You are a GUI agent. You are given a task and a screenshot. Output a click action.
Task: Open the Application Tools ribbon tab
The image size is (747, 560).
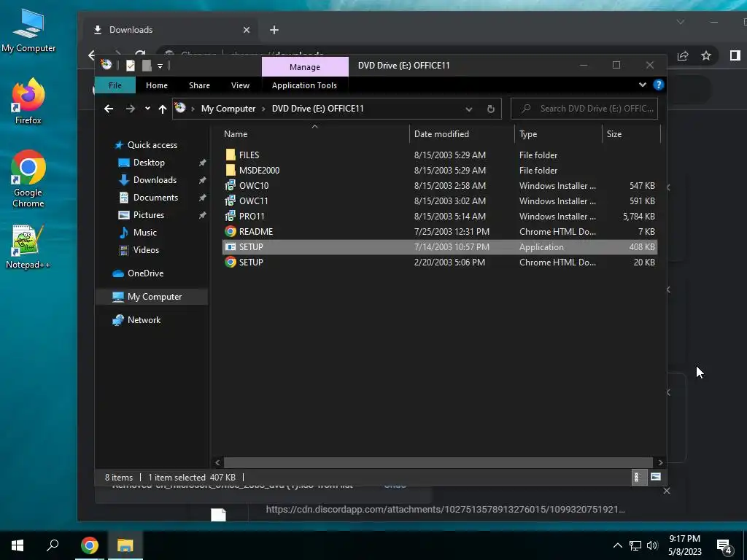click(304, 85)
